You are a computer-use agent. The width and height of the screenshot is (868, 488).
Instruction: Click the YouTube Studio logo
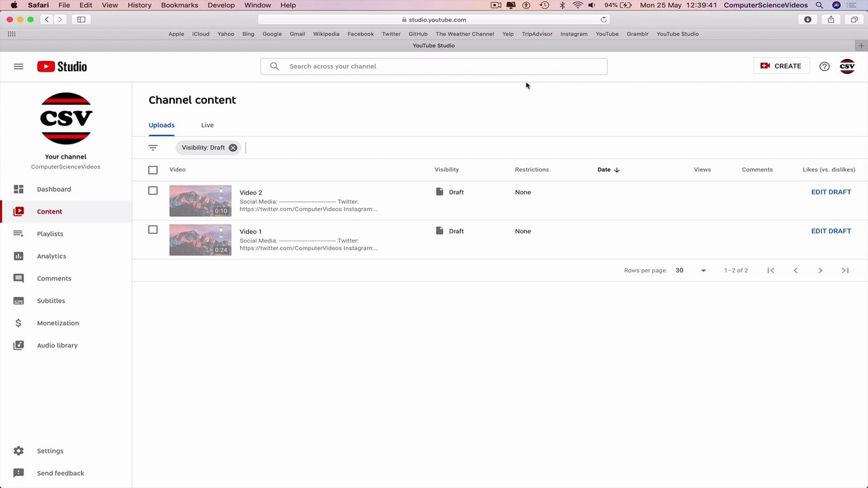62,66
